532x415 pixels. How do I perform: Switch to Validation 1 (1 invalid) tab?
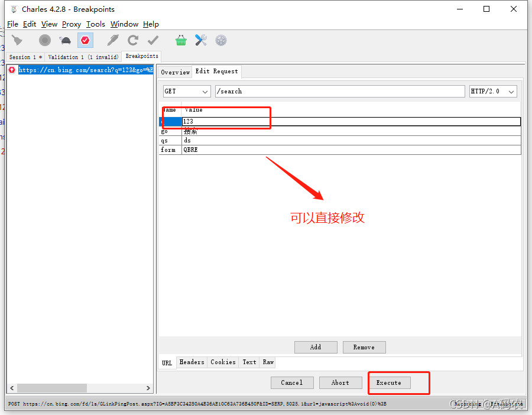click(x=83, y=57)
